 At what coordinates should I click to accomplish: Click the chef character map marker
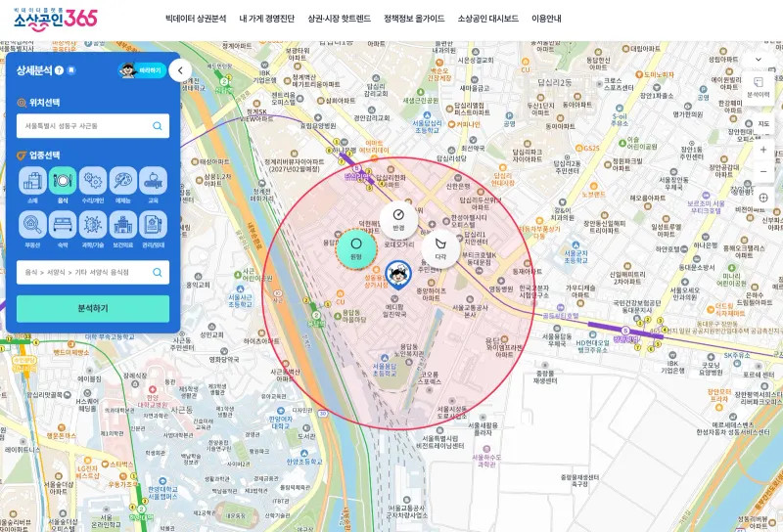(398, 275)
